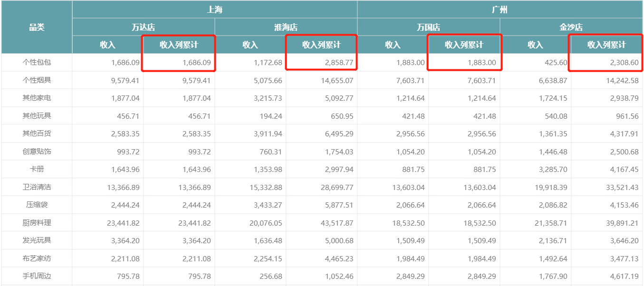644x286 pixels.
Task: Select the 厨房料理 row label
Action: tap(37, 223)
